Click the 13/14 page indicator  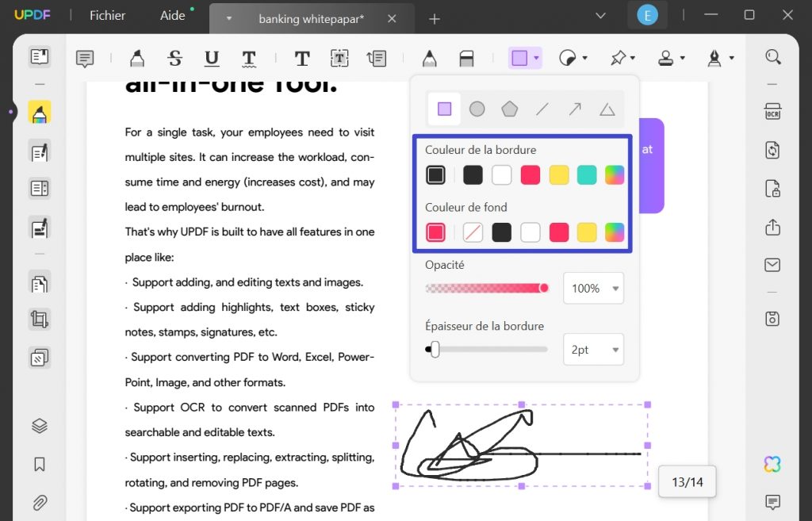tap(688, 482)
